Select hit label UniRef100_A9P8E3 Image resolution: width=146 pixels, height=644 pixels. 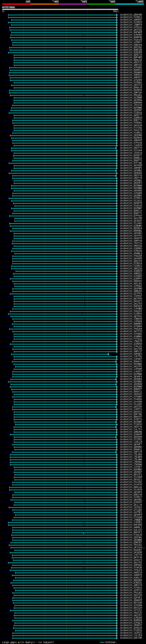tap(131, 354)
